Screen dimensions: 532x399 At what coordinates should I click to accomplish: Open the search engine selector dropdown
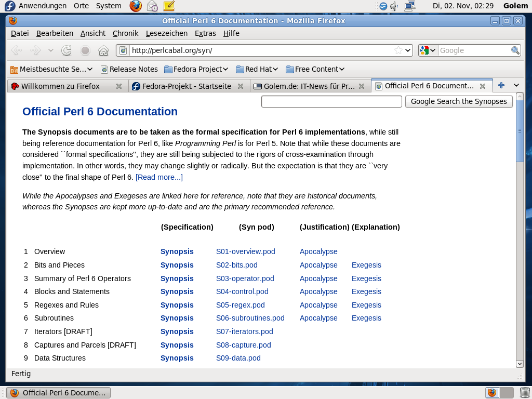pyautogui.click(x=428, y=50)
